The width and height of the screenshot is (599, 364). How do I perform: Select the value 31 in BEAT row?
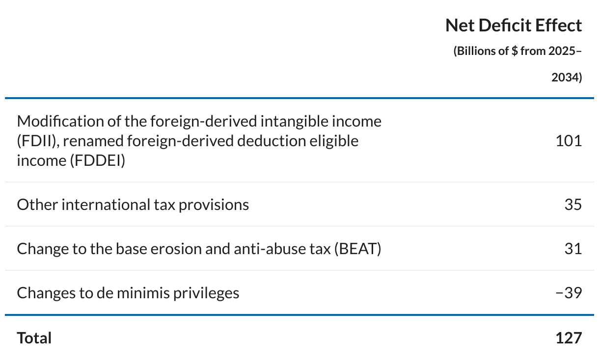[573, 249]
